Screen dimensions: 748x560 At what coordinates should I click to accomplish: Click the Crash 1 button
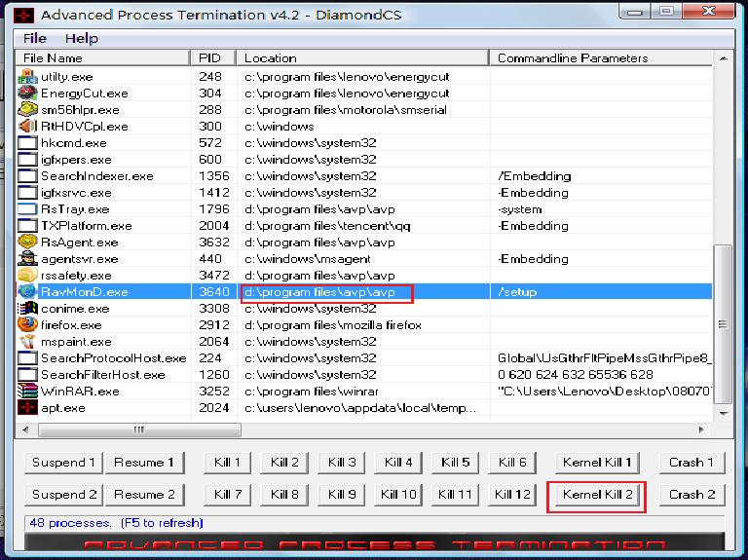[692, 463]
